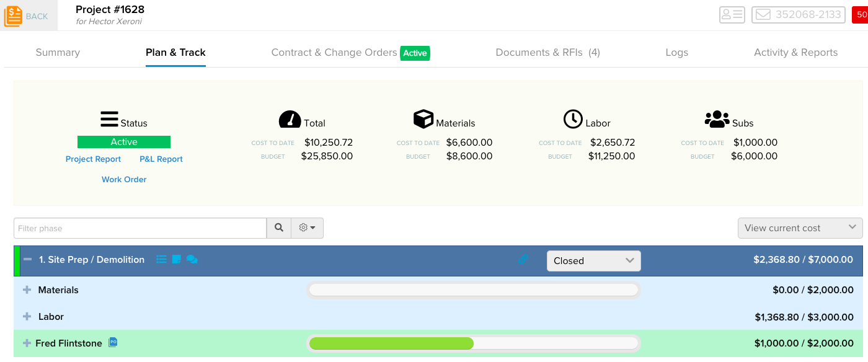Screen dimensions: 868x362
Task: Open the PO document icon beside Fred Flintstone
Action: click(113, 342)
